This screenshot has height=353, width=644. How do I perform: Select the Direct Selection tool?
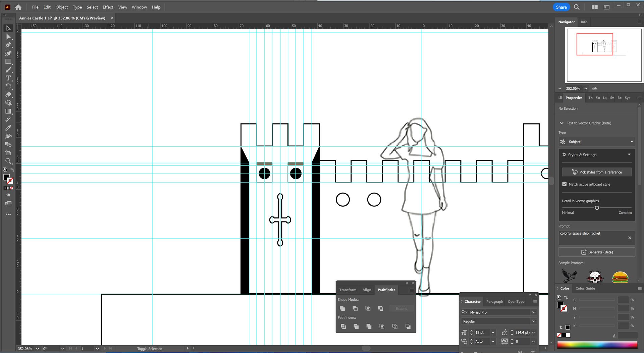pyautogui.click(x=8, y=37)
